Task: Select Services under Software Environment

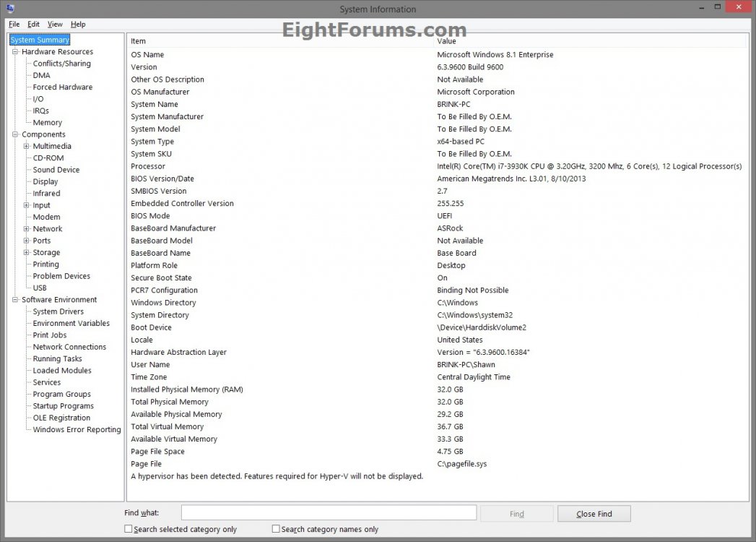Action: 46,382
